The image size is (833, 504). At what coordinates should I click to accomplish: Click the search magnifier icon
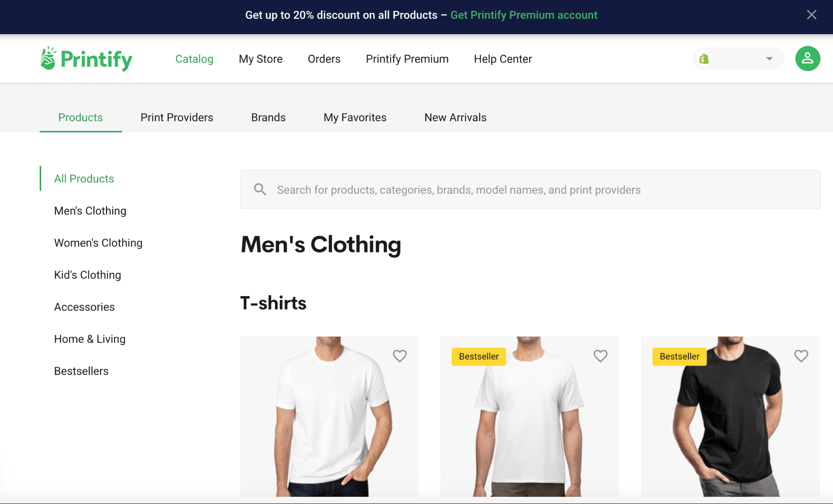260,190
